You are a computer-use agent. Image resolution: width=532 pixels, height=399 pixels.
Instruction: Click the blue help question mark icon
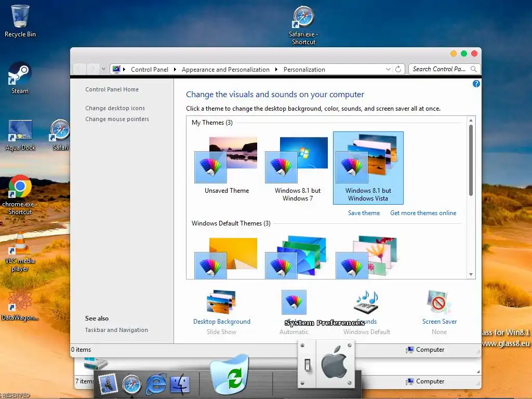(x=476, y=84)
